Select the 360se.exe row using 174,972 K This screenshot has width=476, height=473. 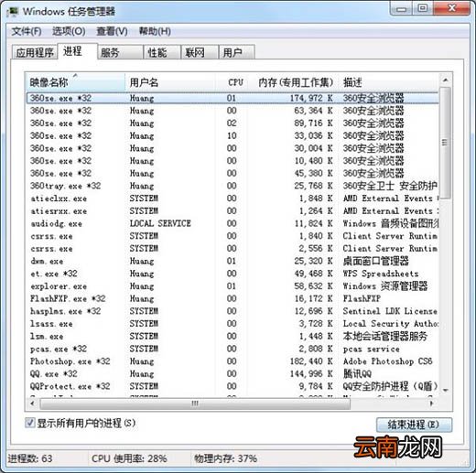[x=233, y=98]
